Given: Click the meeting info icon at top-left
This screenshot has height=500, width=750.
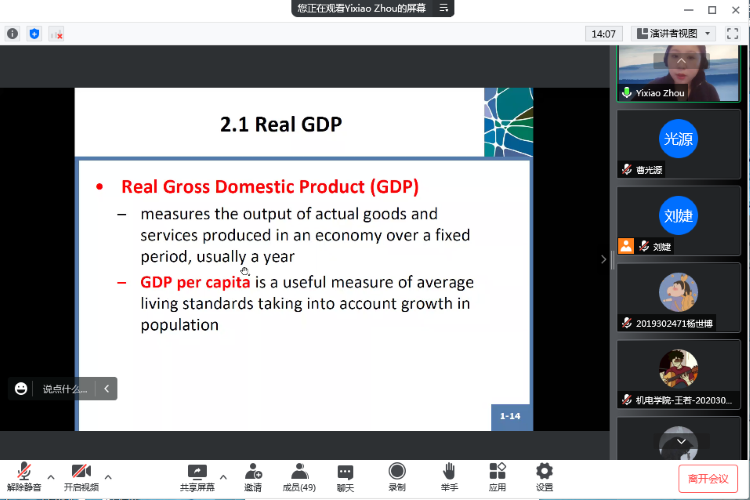Looking at the screenshot, I should [13, 33].
